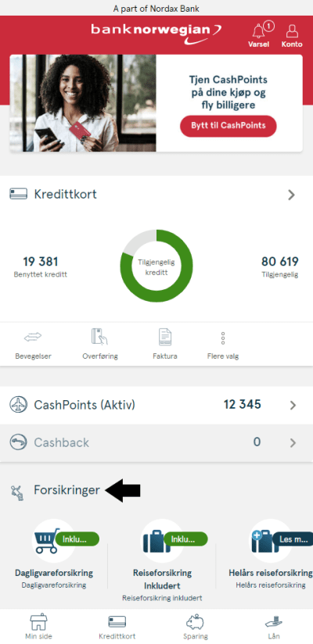Expand the Cashback chevron arrow
Screen dimensions: 313x644
(293, 442)
